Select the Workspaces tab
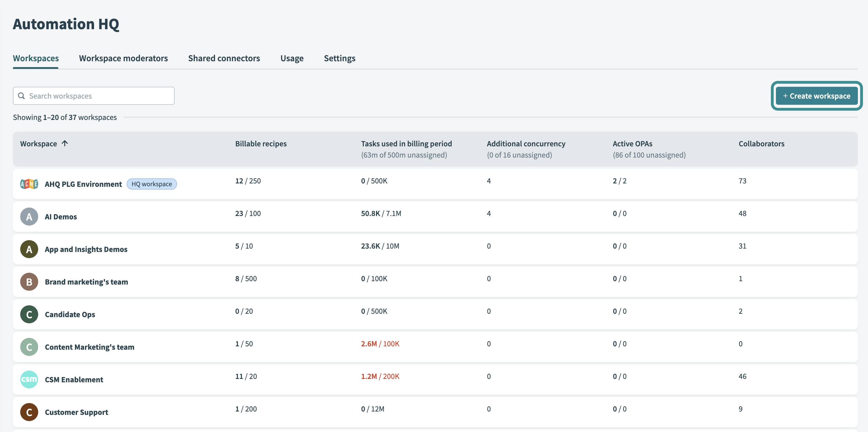Screen dimensions: 868x432 pyautogui.click(x=36, y=58)
